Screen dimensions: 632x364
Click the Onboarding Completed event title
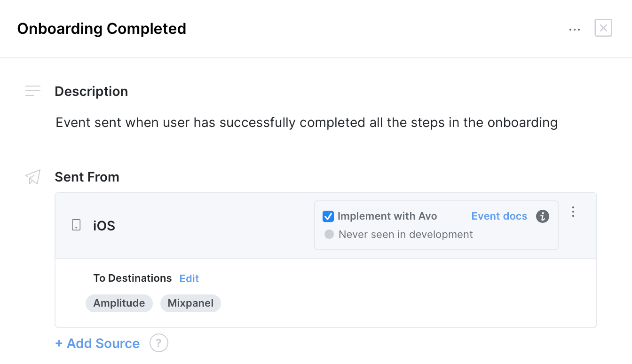(x=102, y=29)
